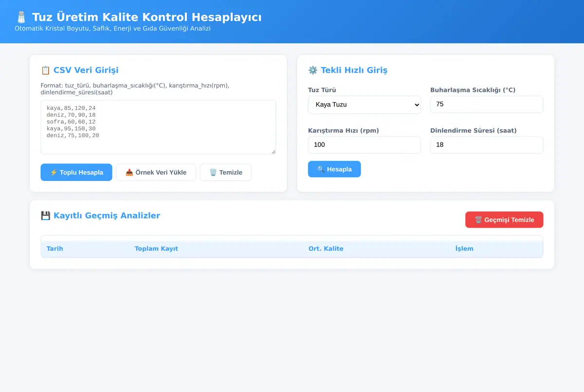
Task: Open the Tuz Türü dropdown
Action: click(x=365, y=105)
